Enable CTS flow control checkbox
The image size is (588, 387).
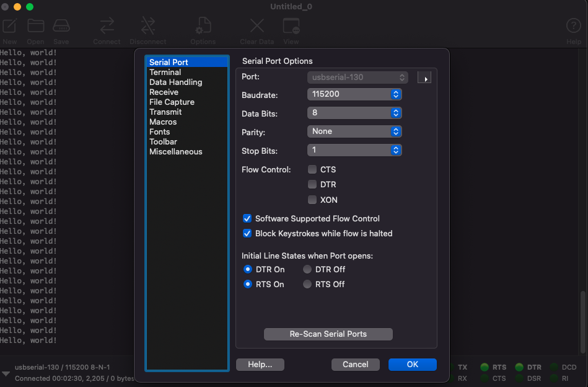312,169
